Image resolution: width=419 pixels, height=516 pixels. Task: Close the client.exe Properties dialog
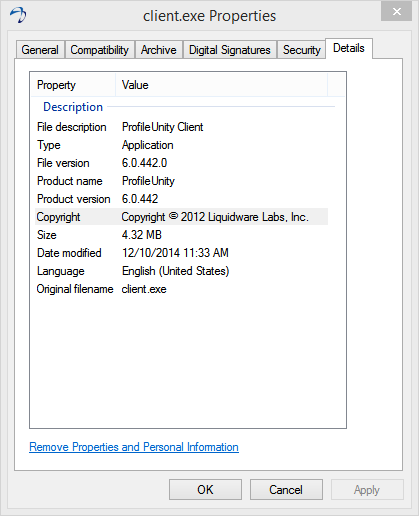coord(396,12)
